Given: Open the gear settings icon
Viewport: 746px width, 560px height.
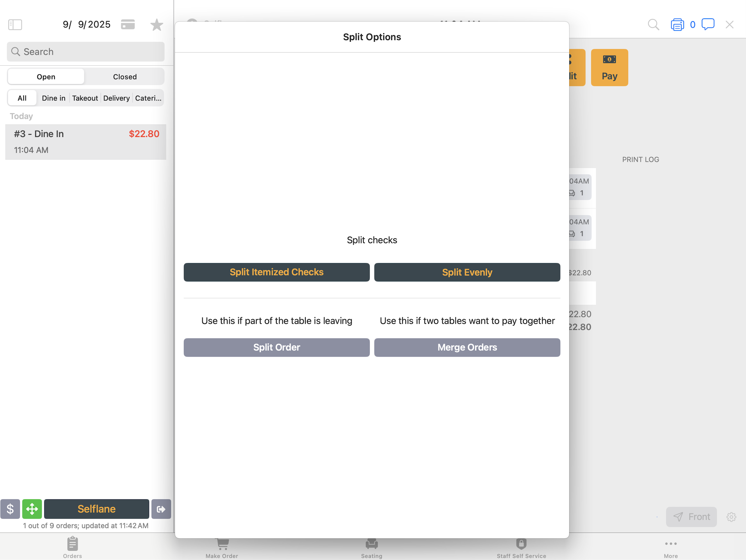Looking at the screenshot, I should (x=731, y=516).
